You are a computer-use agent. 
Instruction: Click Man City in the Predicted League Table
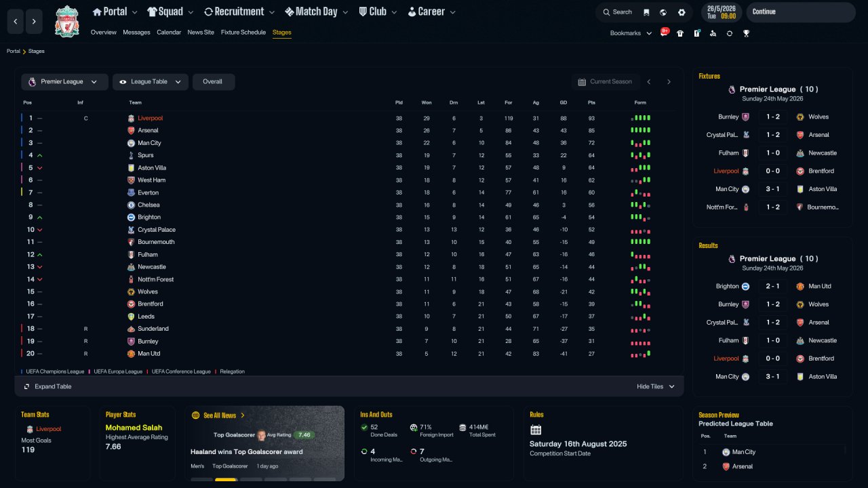[744, 452]
